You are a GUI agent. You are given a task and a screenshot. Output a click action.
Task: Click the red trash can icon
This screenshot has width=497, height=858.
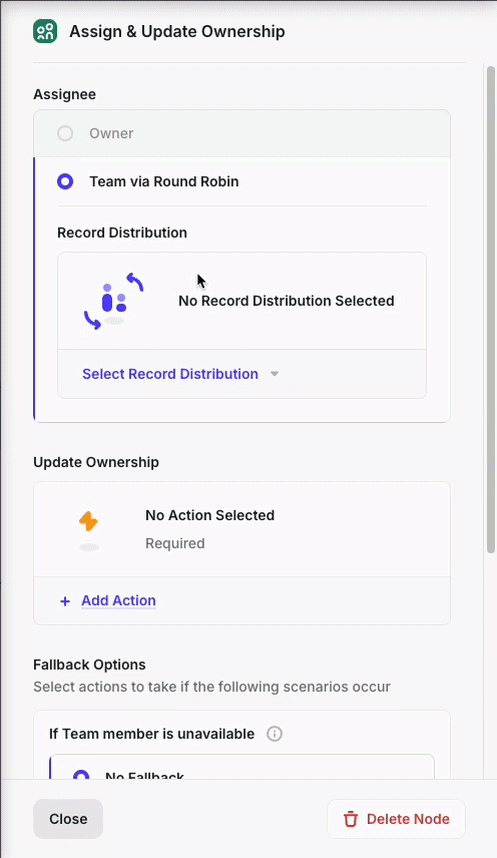click(x=350, y=819)
